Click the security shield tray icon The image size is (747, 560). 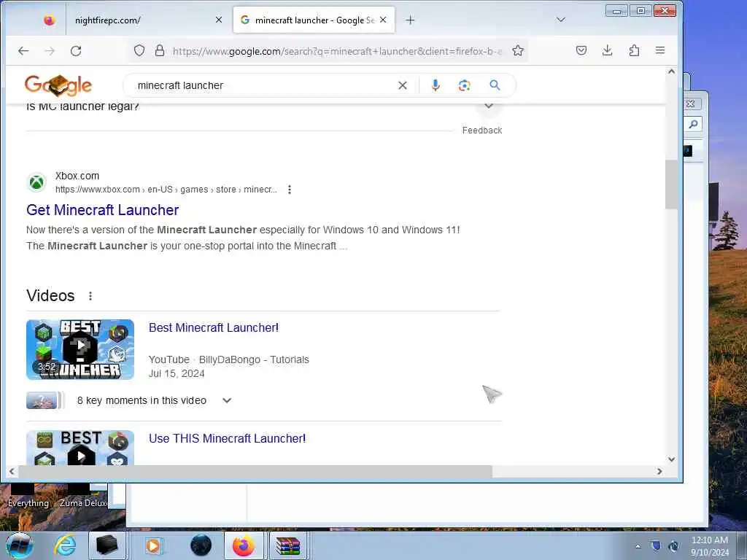click(656, 546)
